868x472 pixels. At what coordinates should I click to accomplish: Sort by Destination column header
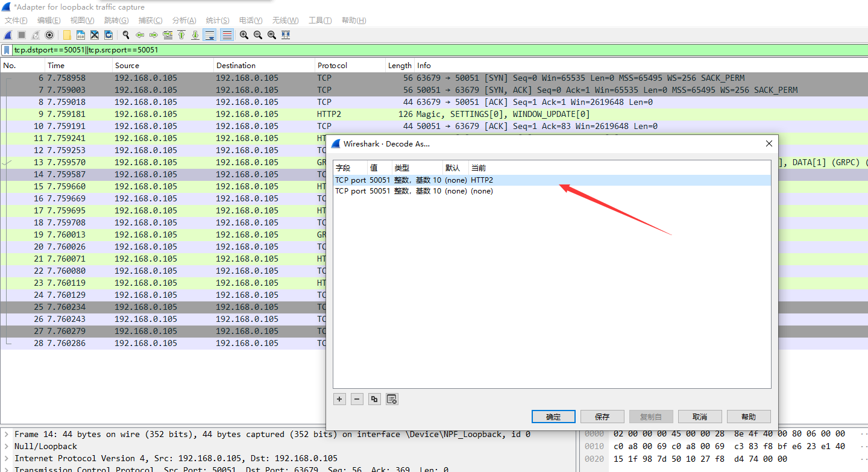pyautogui.click(x=264, y=66)
